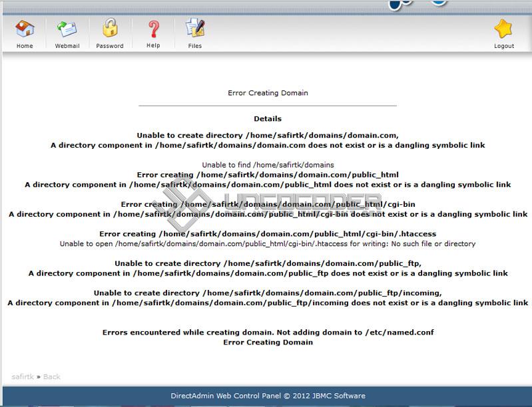The width and height of the screenshot is (532, 407).
Task: Select 'Unable to create directory ...public_ftp/incoming,' line
Action: (x=268, y=293)
